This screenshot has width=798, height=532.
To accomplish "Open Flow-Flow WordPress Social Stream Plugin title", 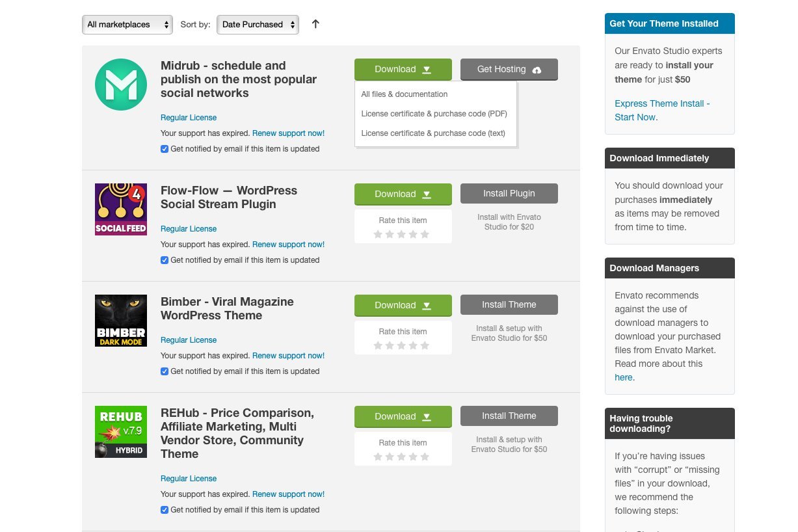I will click(x=229, y=197).
